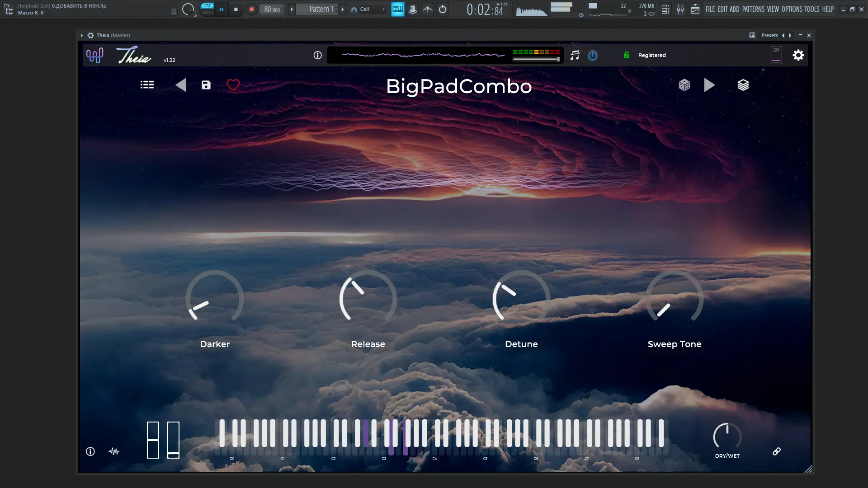Randomize preset with the dice icon
Screen dimensions: 868x488
click(684, 85)
